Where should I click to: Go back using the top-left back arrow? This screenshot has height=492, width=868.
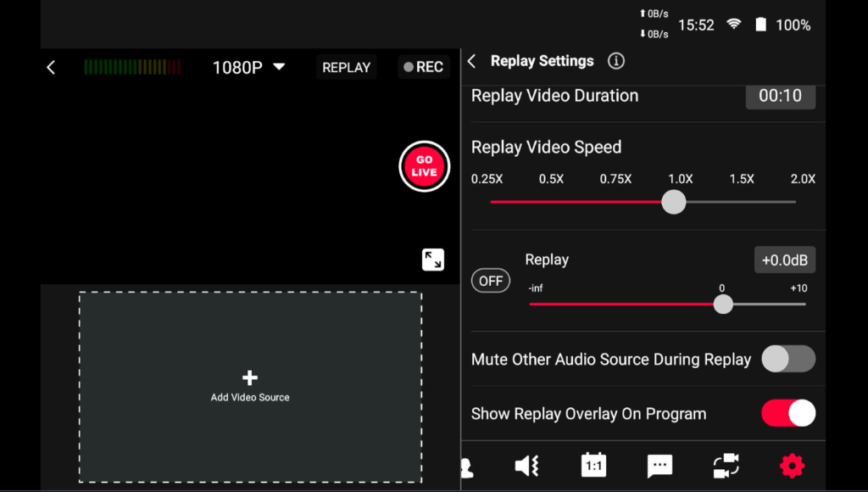(x=51, y=68)
